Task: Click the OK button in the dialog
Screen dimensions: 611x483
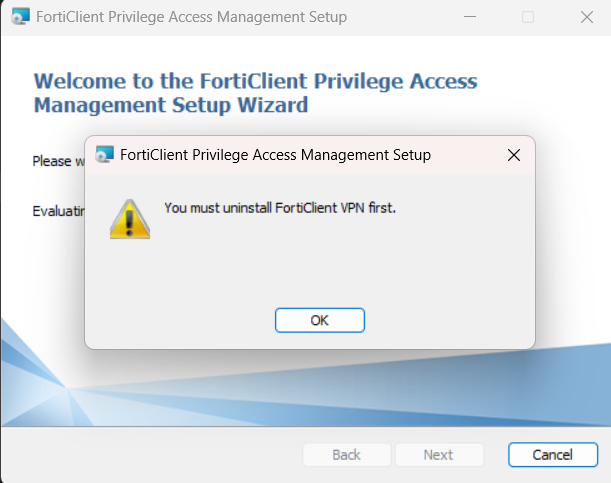Action: click(x=319, y=320)
